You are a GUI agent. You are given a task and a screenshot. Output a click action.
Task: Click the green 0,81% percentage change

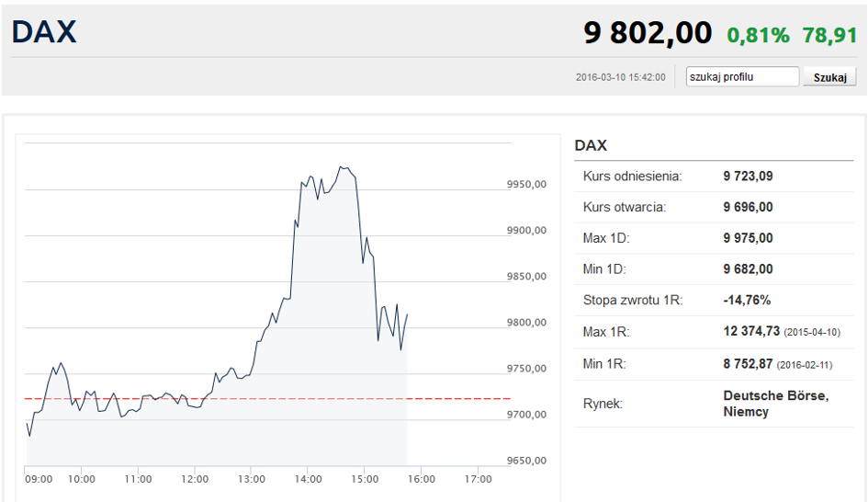pyautogui.click(x=758, y=35)
